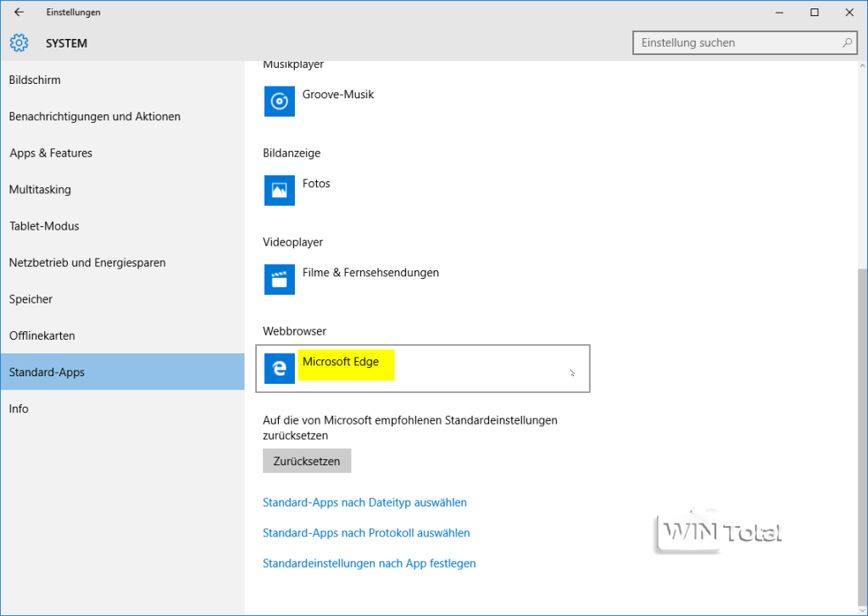Open Info page in sidebar
Screen dimensions: 868x616
pyautogui.click(x=122, y=408)
